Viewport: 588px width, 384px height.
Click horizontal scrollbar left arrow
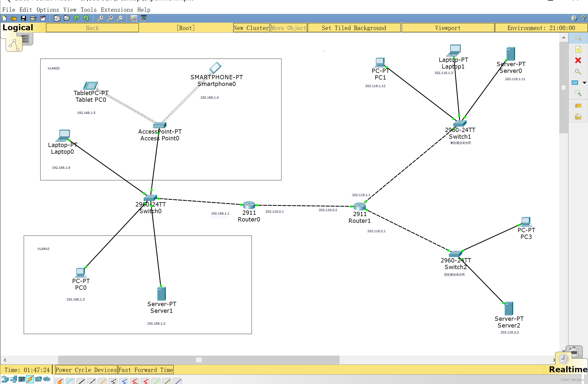click(x=5, y=360)
